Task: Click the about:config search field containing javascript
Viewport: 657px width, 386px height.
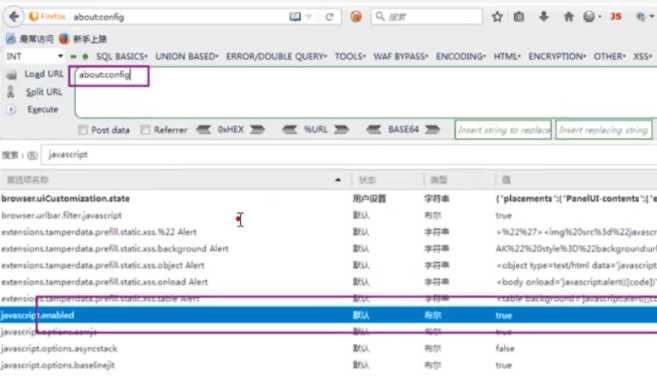Action: (349, 155)
